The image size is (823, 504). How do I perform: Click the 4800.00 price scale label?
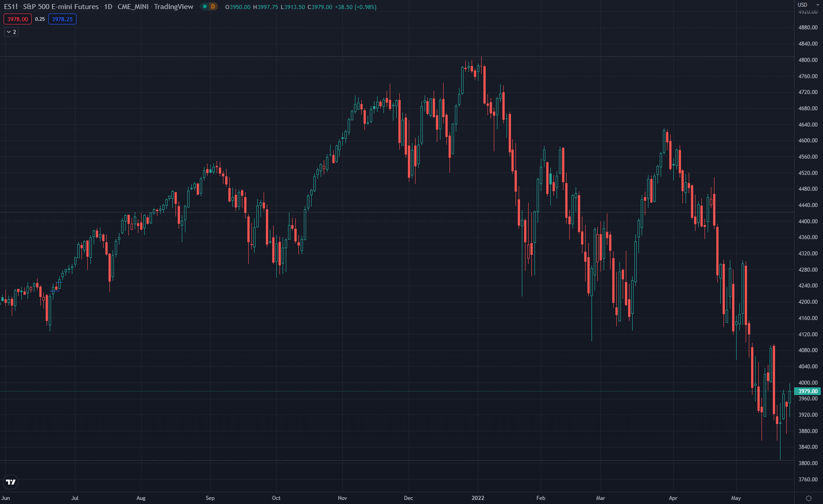pos(808,60)
